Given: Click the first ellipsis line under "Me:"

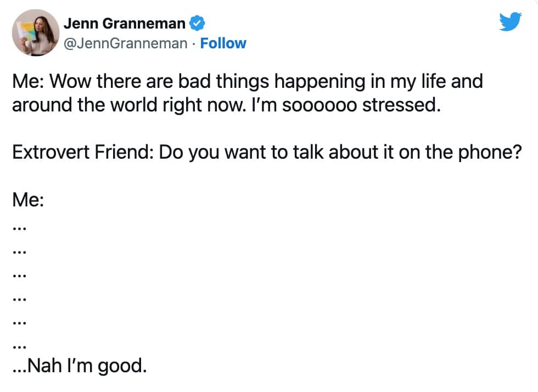Looking at the screenshot, I should point(19,229).
